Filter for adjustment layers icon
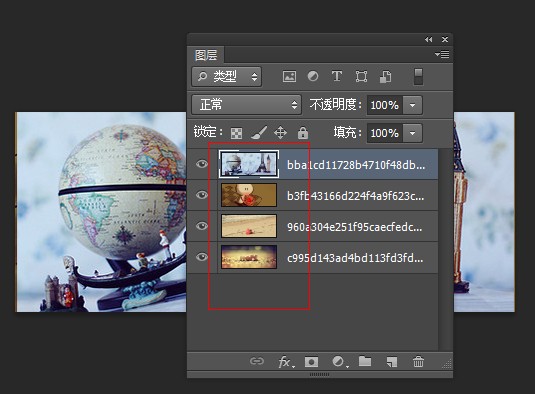 click(x=313, y=76)
